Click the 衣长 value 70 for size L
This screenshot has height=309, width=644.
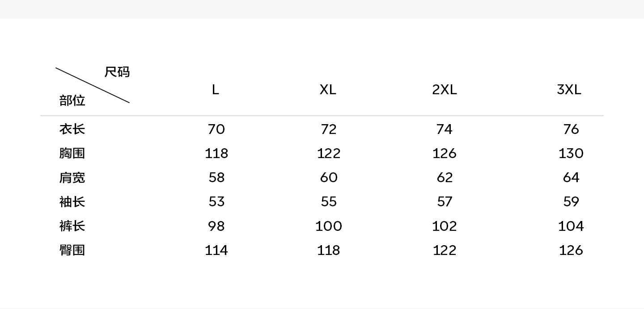216,129
